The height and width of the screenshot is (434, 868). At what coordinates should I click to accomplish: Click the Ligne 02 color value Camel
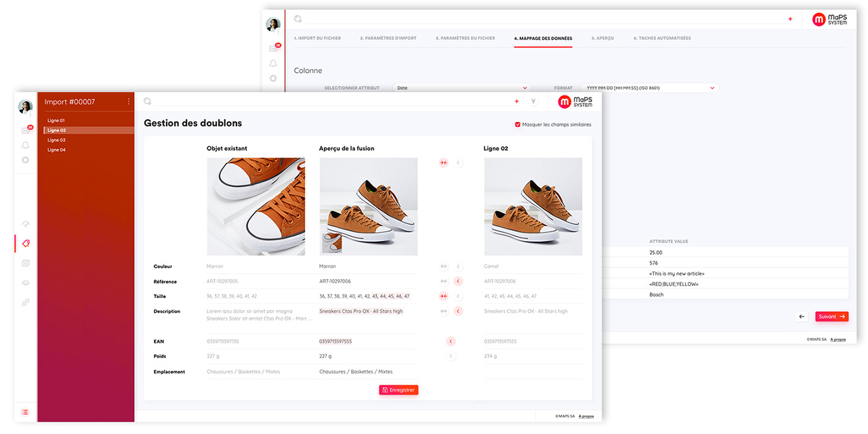tap(491, 267)
